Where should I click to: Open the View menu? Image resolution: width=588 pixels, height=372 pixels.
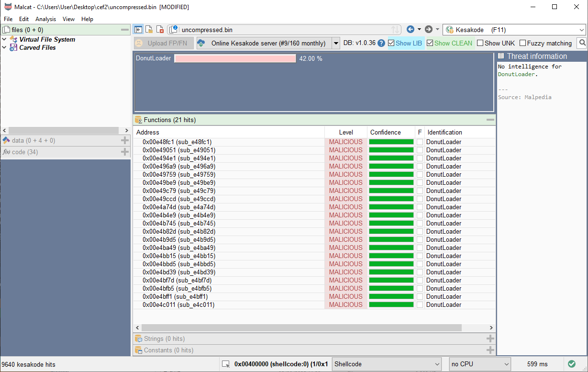(68, 19)
